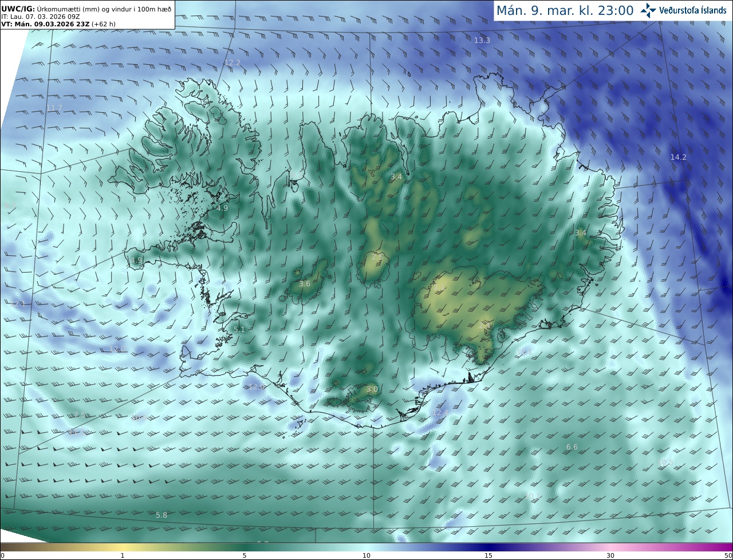Click the Veðurstofa Íslands name text

693,10
